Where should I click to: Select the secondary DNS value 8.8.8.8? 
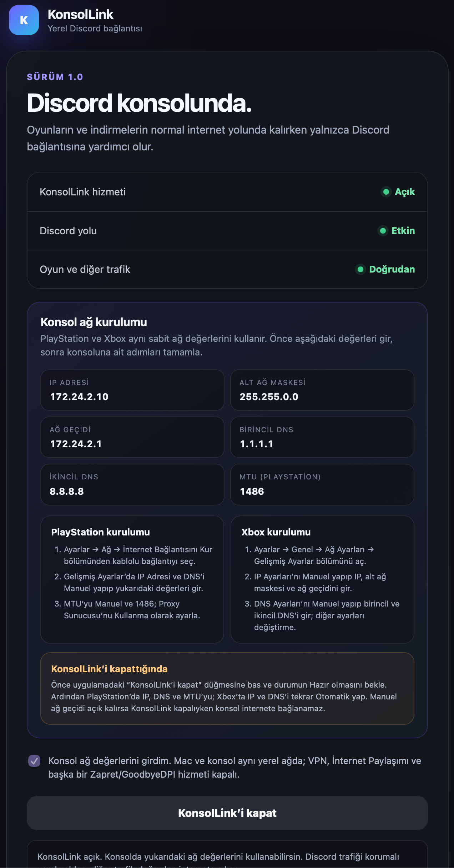(67, 492)
